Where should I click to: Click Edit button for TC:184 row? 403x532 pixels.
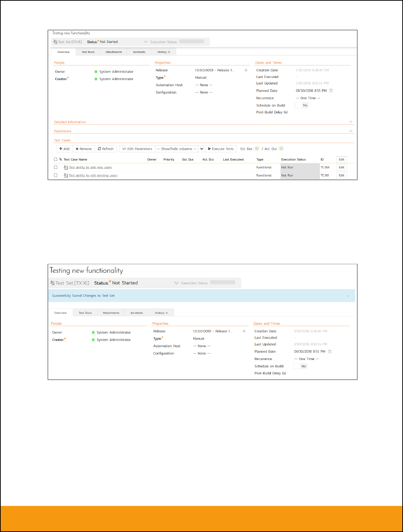342,167
